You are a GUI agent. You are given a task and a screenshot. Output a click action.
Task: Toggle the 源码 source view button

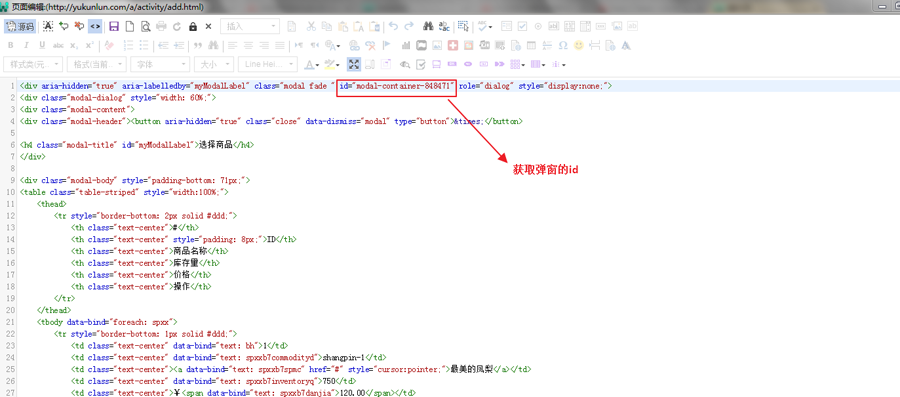20,26
